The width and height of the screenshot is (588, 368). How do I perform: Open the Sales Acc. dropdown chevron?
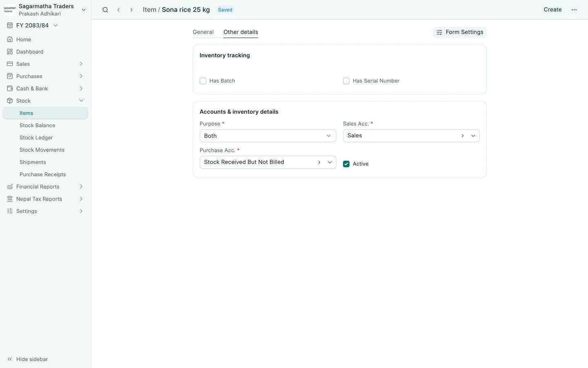pyautogui.click(x=473, y=136)
